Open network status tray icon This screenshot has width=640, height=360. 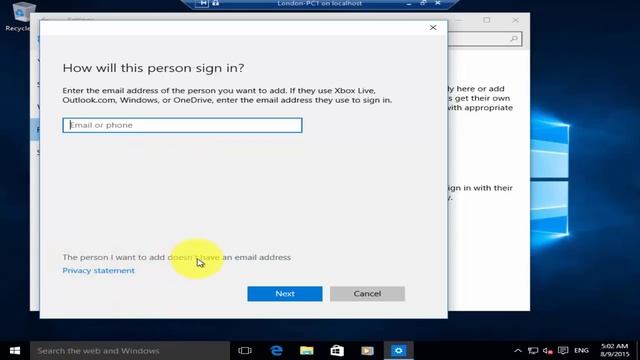pyautogui.click(x=533, y=351)
